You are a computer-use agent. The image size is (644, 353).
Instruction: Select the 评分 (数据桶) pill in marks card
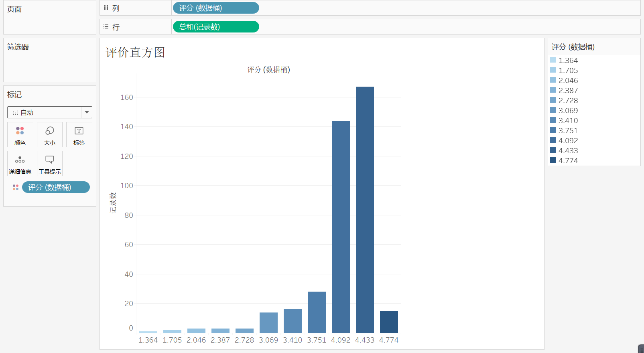pyautogui.click(x=56, y=187)
